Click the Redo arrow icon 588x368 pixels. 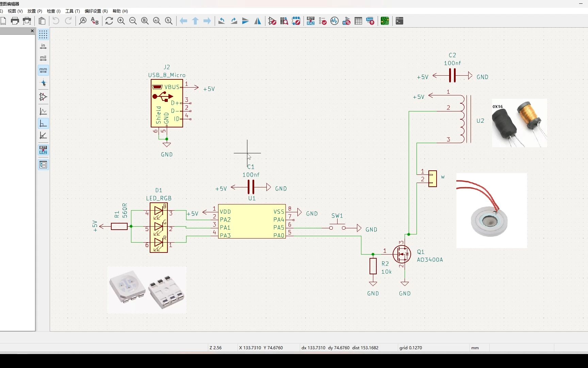[68, 21]
